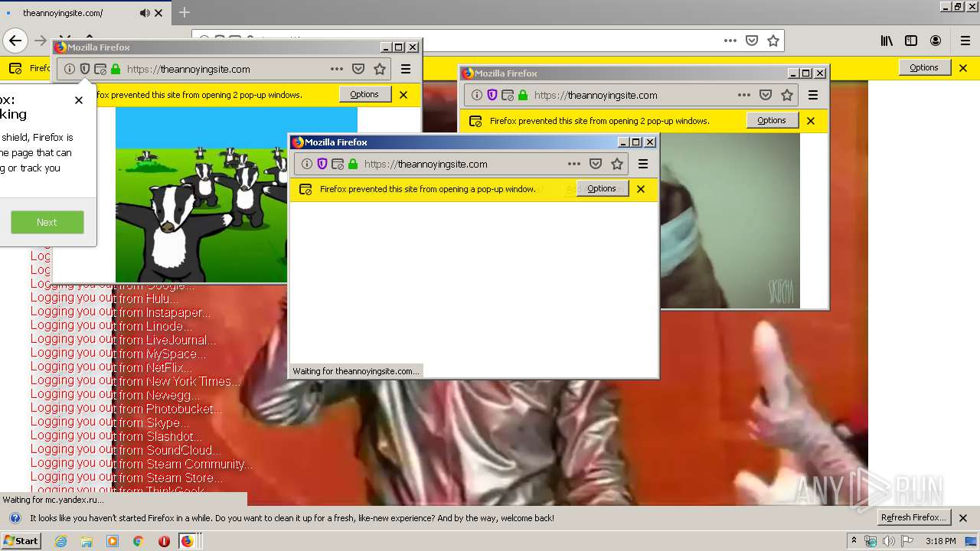The image size is (980, 551).
Task: Open hamburger menu in right-side pop-up window
Action: pos(813,95)
